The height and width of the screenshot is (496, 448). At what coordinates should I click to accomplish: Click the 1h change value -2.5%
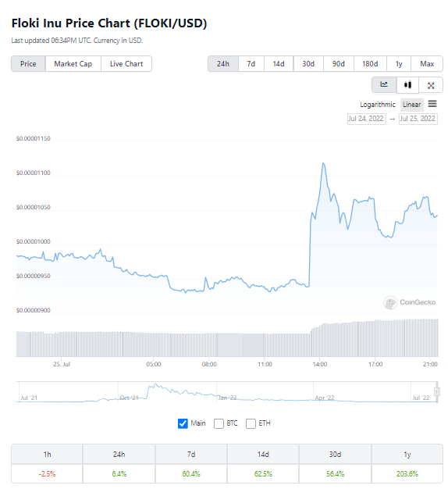[47, 474]
